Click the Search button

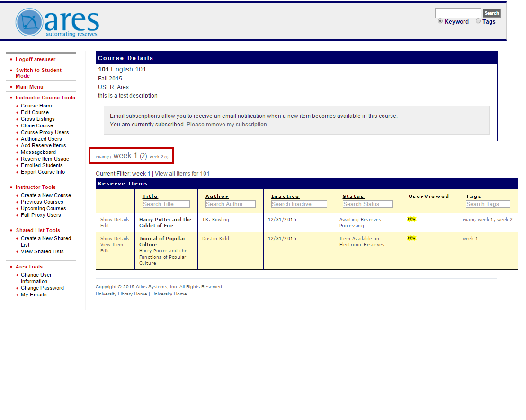pos(491,13)
